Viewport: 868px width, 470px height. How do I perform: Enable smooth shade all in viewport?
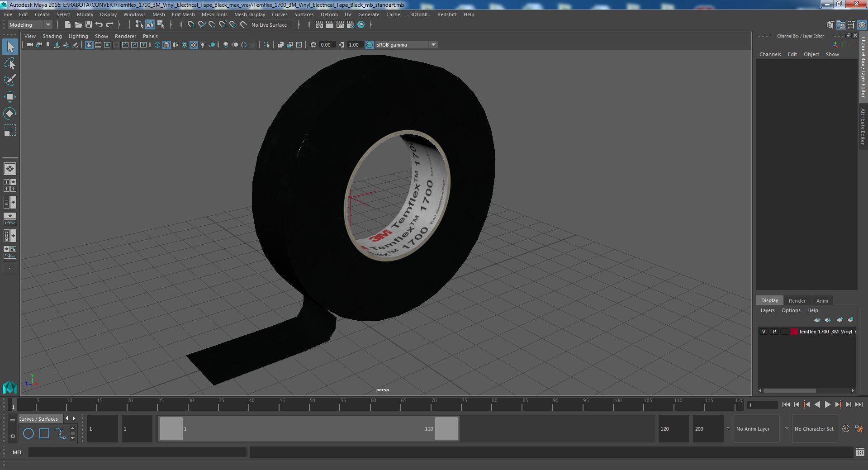[166, 45]
